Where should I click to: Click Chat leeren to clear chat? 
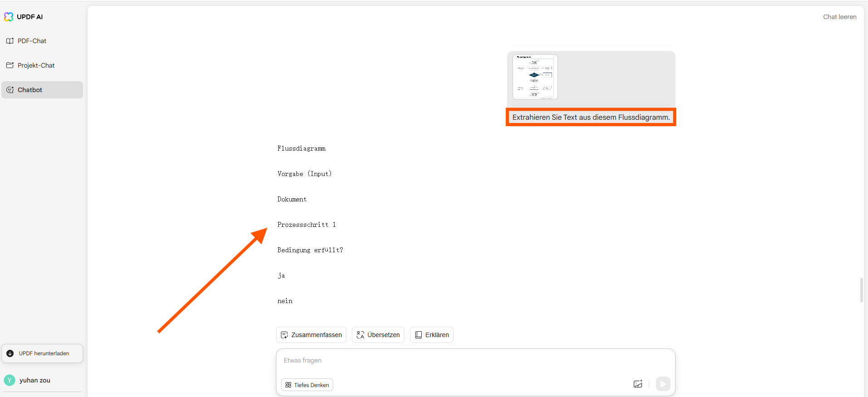click(x=840, y=17)
